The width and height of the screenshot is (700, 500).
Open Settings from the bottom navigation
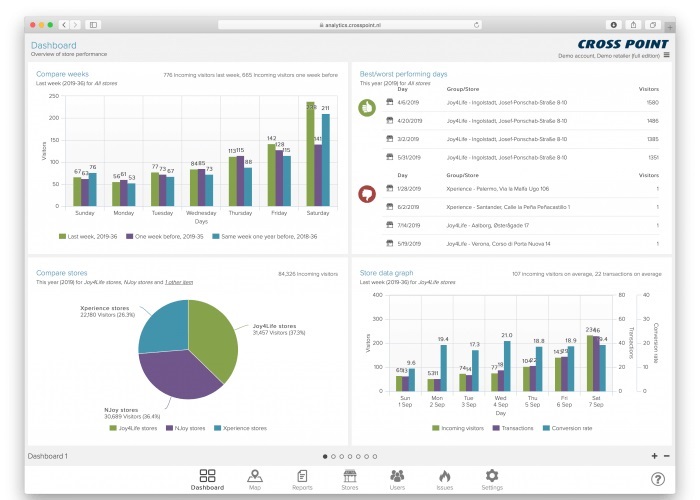[x=491, y=479]
